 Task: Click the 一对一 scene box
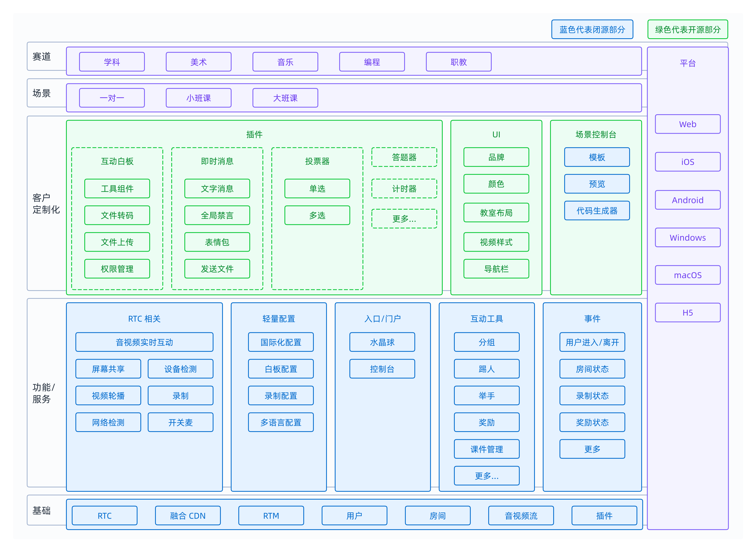[x=112, y=98]
